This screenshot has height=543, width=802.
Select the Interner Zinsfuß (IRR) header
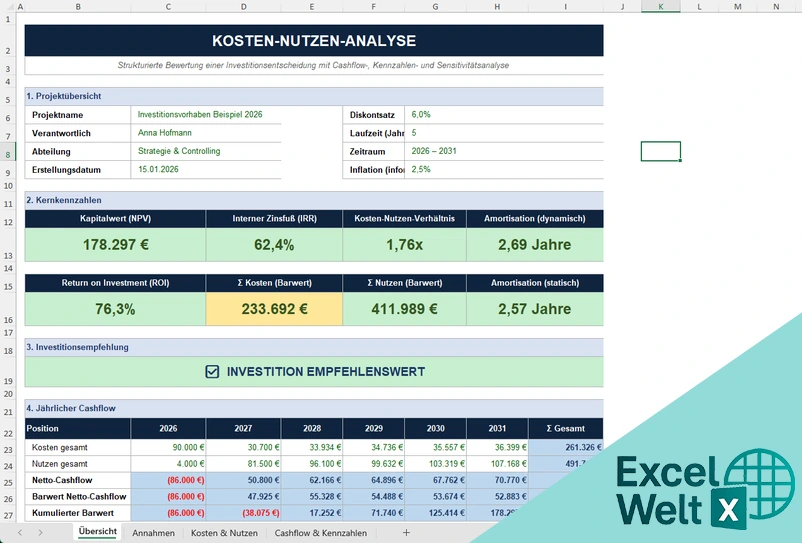[274, 219]
